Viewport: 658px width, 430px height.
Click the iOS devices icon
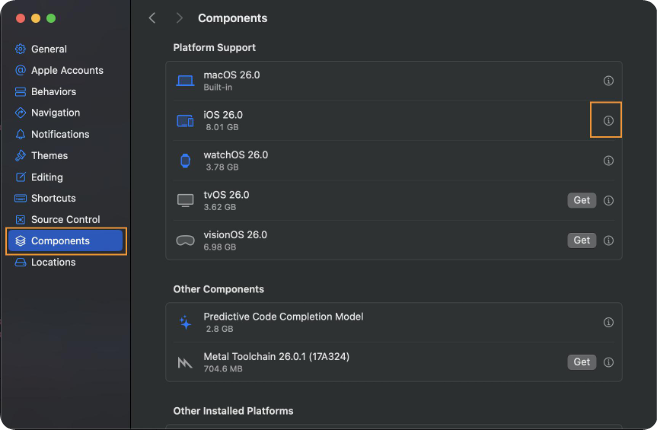(x=185, y=121)
